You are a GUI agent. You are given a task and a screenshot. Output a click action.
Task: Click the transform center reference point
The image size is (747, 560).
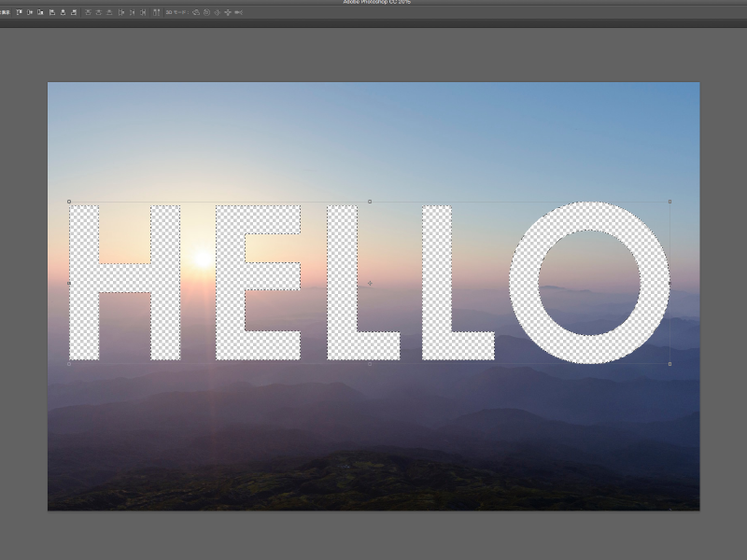(x=370, y=283)
